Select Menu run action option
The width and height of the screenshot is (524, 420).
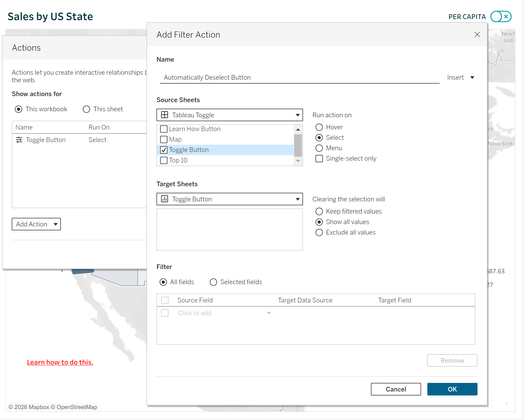319,148
